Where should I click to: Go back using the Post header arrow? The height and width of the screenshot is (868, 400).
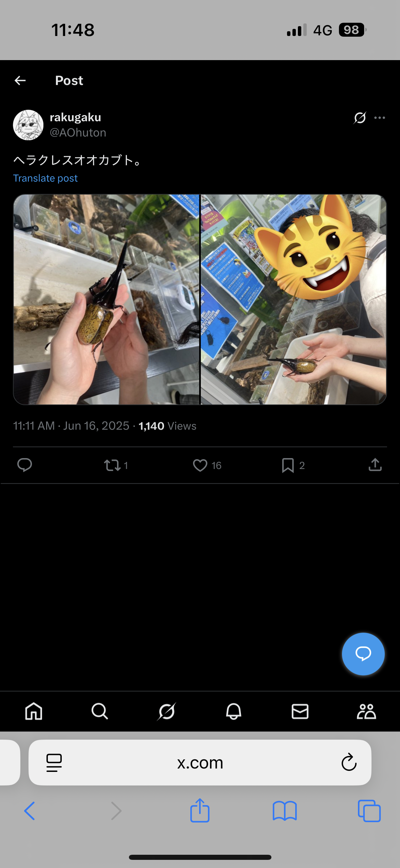(x=20, y=80)
